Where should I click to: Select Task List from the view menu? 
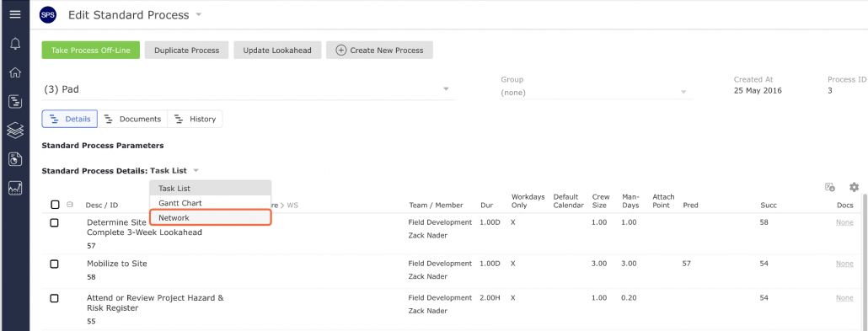211,188
